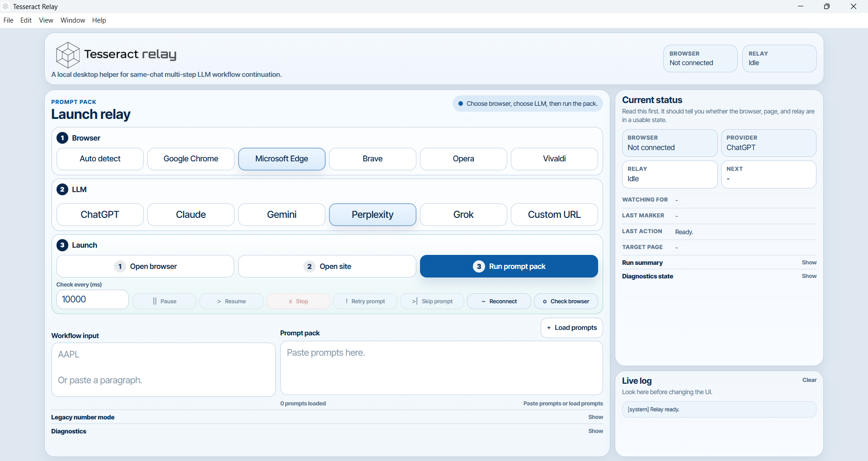Click the Tesseract cube logo icon
868x461 pixels.
click(68, 55)
